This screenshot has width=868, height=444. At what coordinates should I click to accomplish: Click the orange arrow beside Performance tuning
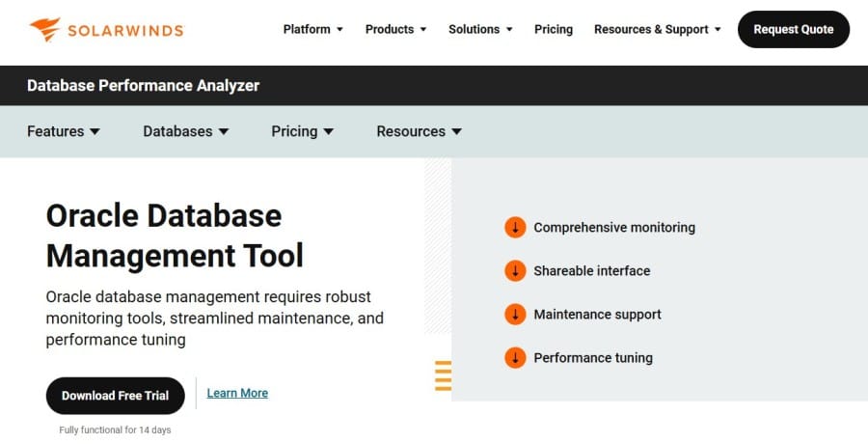click(x=515, y=358)
